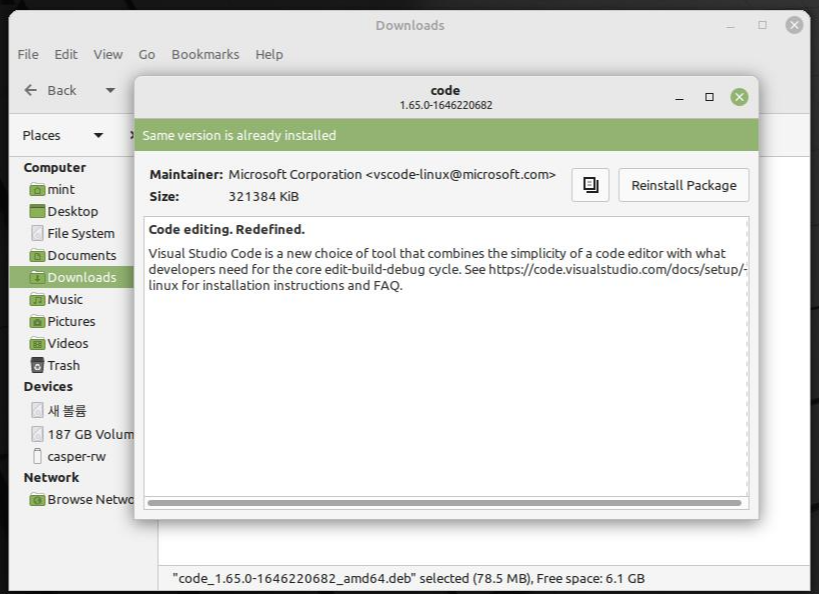Maximize the code package installer window
The width and height of the screenshot is (819, 594).
coord(709,97)
